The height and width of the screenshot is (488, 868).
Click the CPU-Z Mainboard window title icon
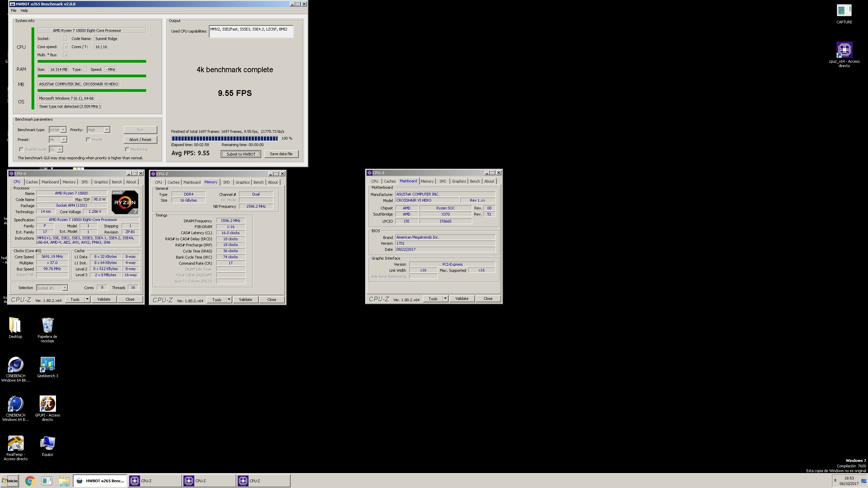pos(370,173)
